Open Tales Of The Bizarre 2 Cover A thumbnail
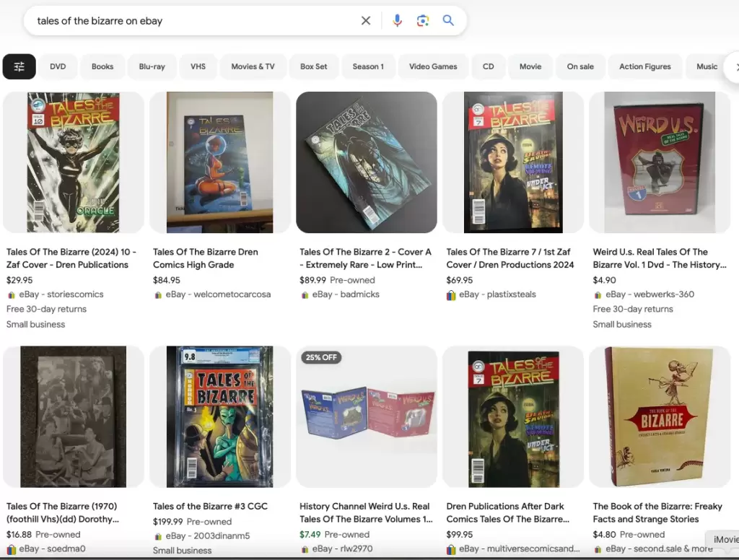 (367, 162)
